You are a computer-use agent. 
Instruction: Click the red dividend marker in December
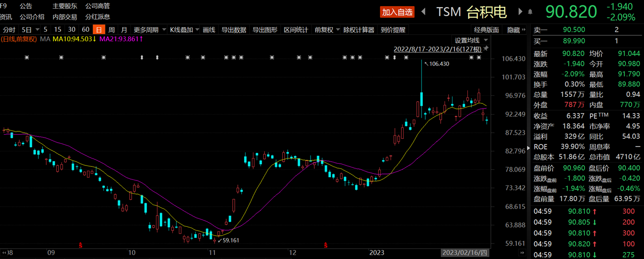(326, 245)
